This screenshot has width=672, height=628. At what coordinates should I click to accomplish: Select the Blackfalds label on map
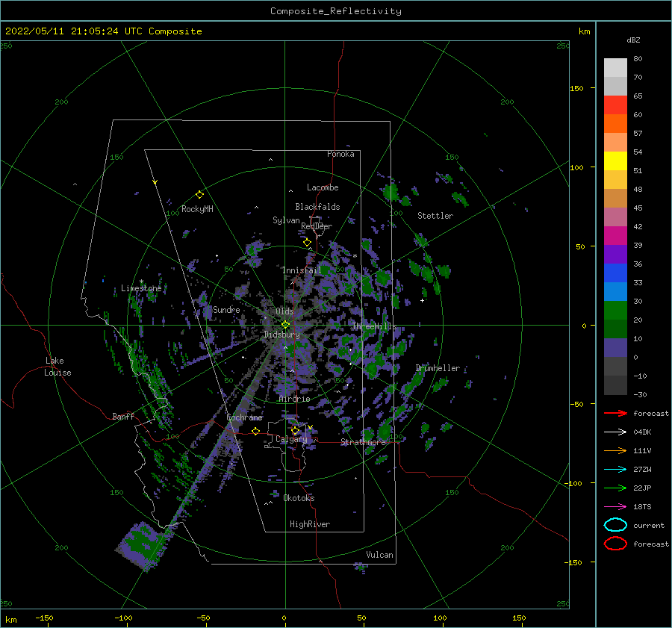click(317, 207)
